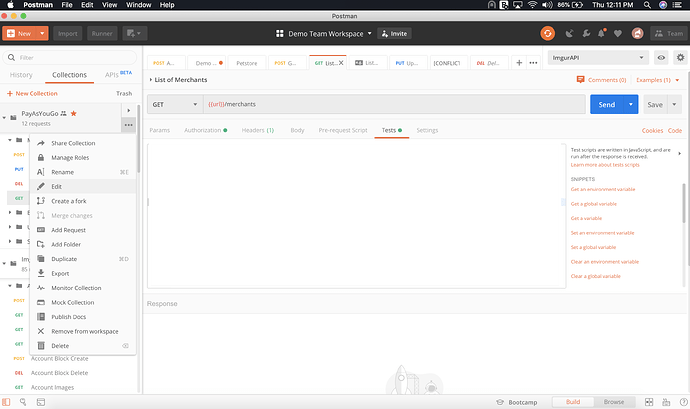Open the user avatar menu
Viewport: 690px width, 409px height.
[637, 33]
